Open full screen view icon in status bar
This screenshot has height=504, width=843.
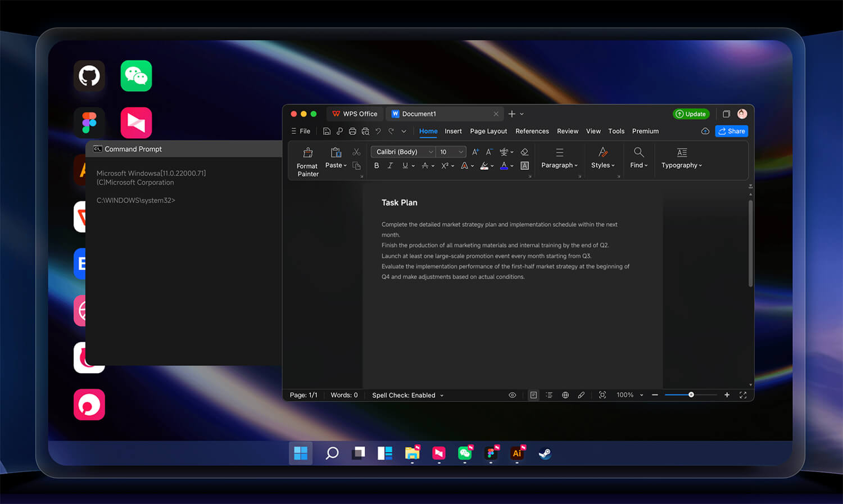(x=743, y=395)
